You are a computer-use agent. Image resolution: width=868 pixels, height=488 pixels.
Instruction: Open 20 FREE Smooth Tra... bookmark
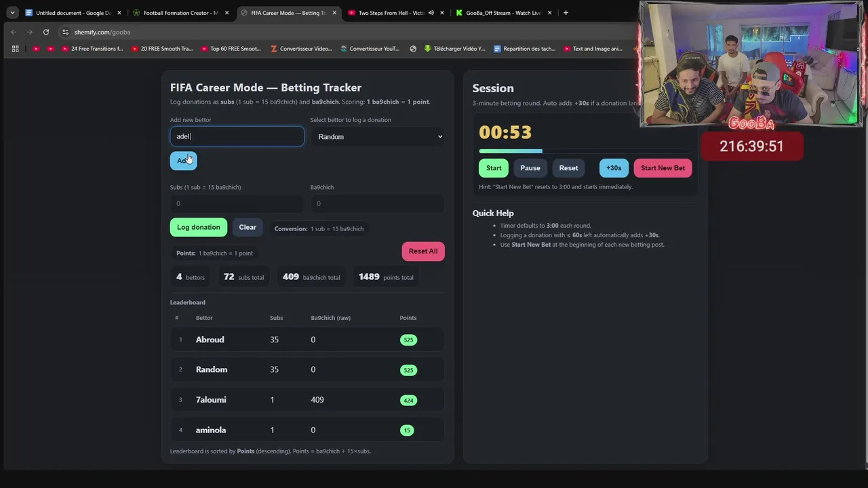click(162, 49)
